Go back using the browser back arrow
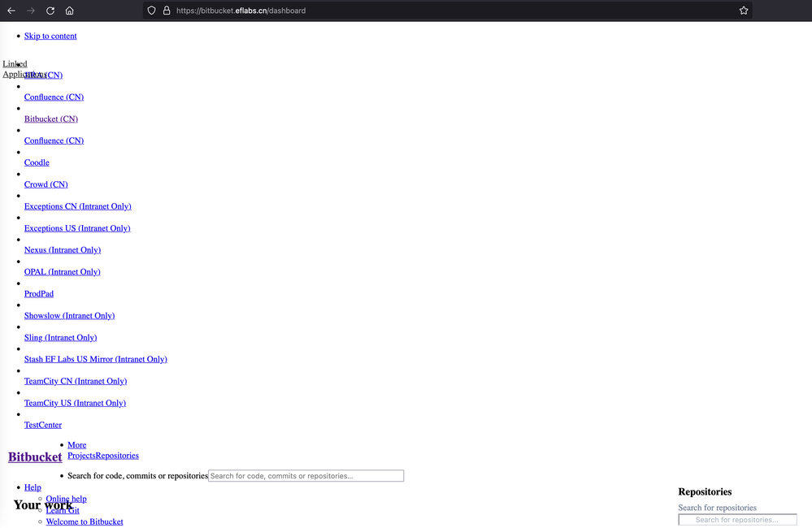The width and height of the screenshot is (812, 528). (x=11, y=11)
